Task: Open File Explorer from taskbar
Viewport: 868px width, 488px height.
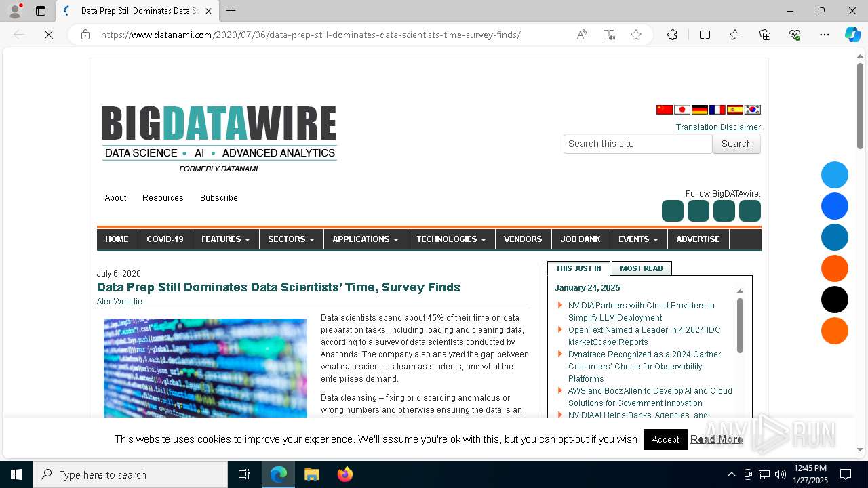Action: (x=311, y=474)
